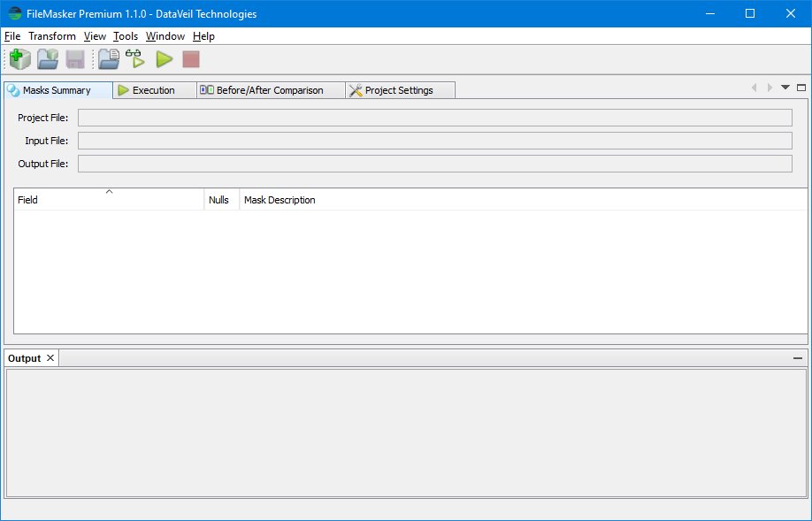Viewport: 812px width, 521px height.
Task: Sort by the Field column header
Action: point(109,199)
